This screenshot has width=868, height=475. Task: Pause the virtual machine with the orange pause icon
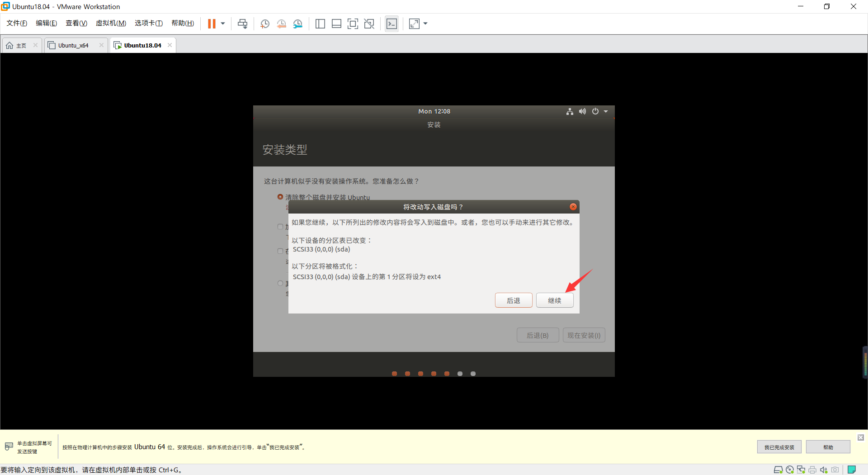point(212,24)
